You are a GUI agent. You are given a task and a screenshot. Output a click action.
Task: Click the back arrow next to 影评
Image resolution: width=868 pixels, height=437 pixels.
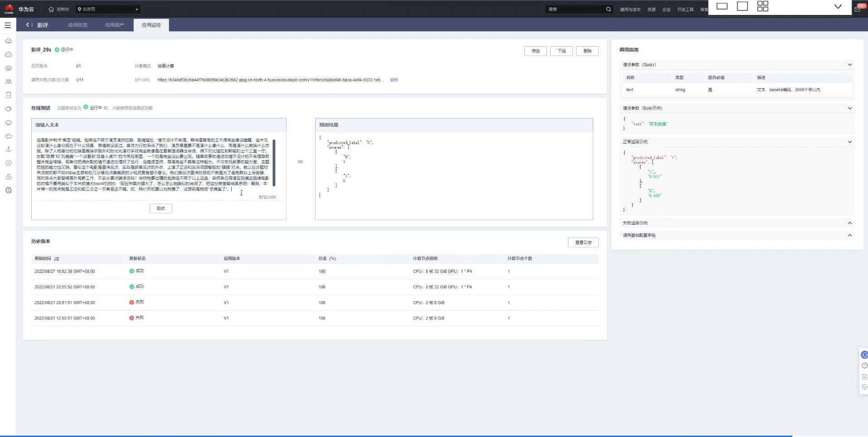28,25
